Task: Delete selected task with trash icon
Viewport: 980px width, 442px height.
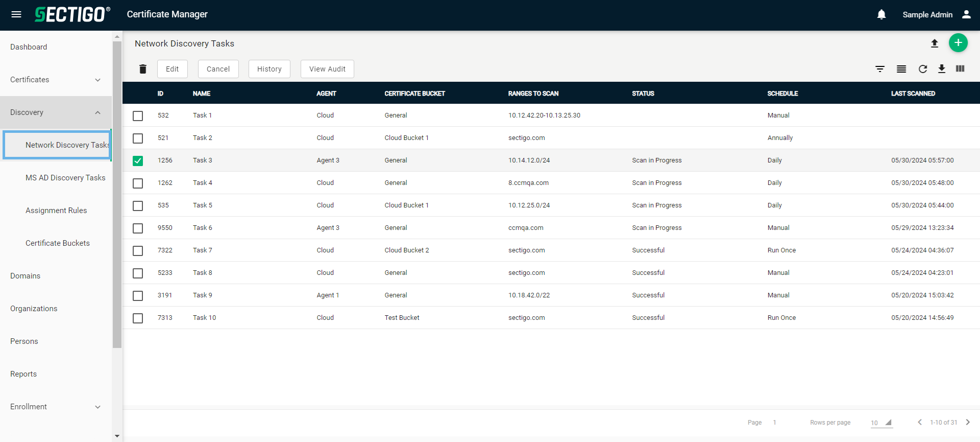Action: click(143, 69)
